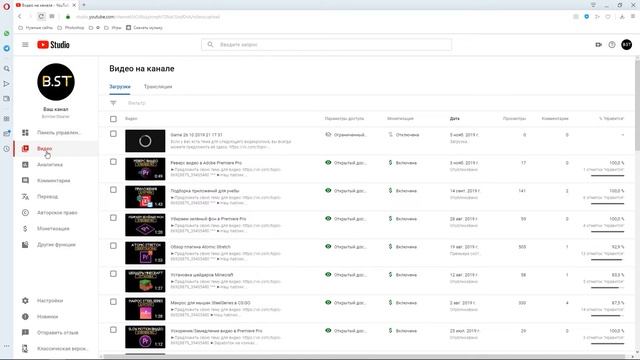Tick the select-all videos checkbox
The width and height of the screenshot is (640, 360).
point(113,119)
